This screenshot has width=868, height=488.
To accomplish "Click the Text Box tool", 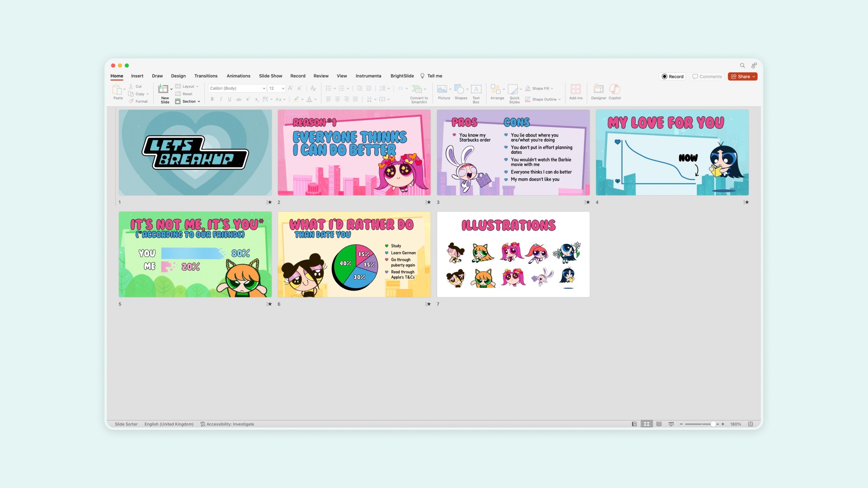I will [x=476, y=89].
